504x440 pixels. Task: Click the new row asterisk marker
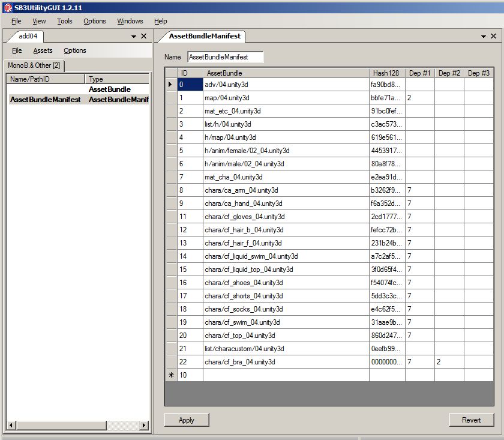[171, 375]
